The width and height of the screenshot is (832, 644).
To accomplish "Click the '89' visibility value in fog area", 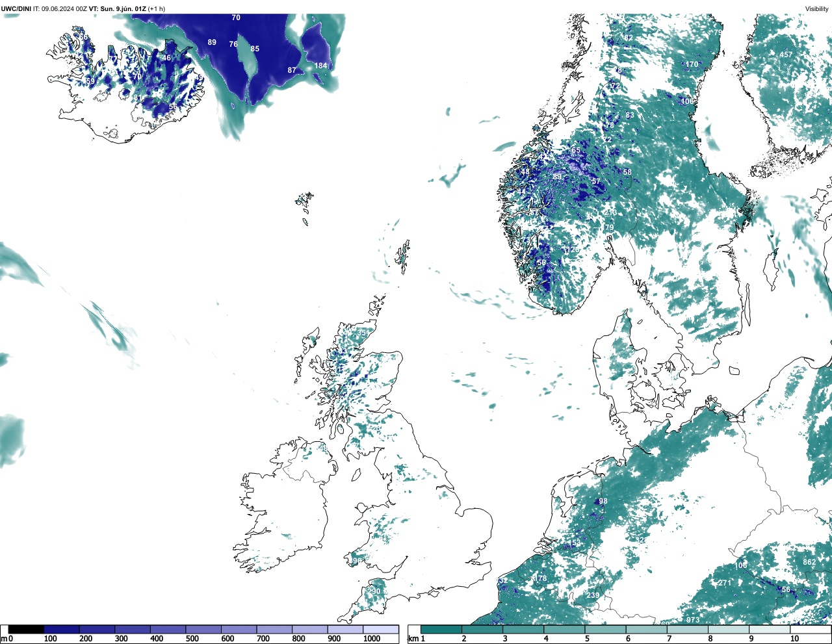I will pos(212,42).
